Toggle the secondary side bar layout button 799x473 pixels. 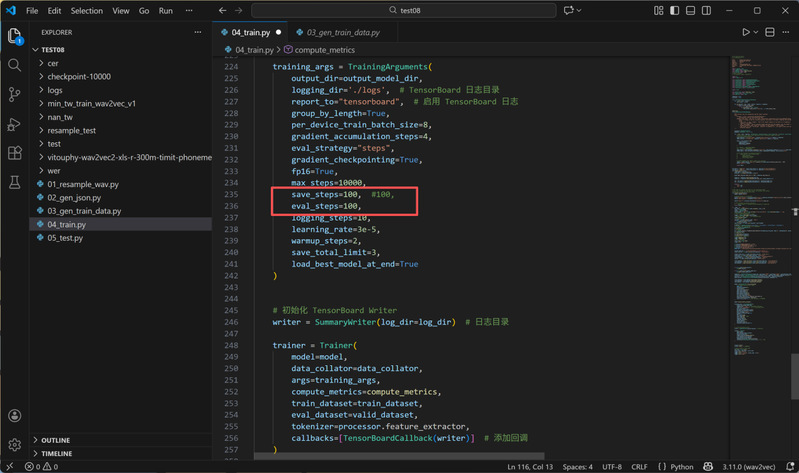707,11
